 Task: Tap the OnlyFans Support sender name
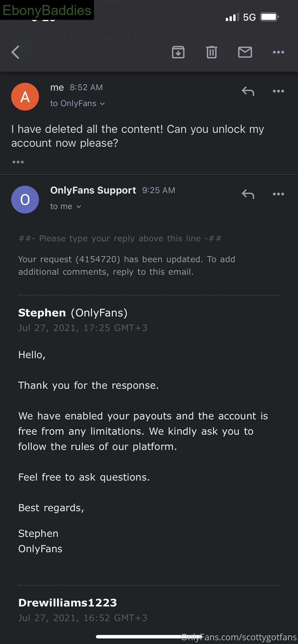click(x=93, y=190)
